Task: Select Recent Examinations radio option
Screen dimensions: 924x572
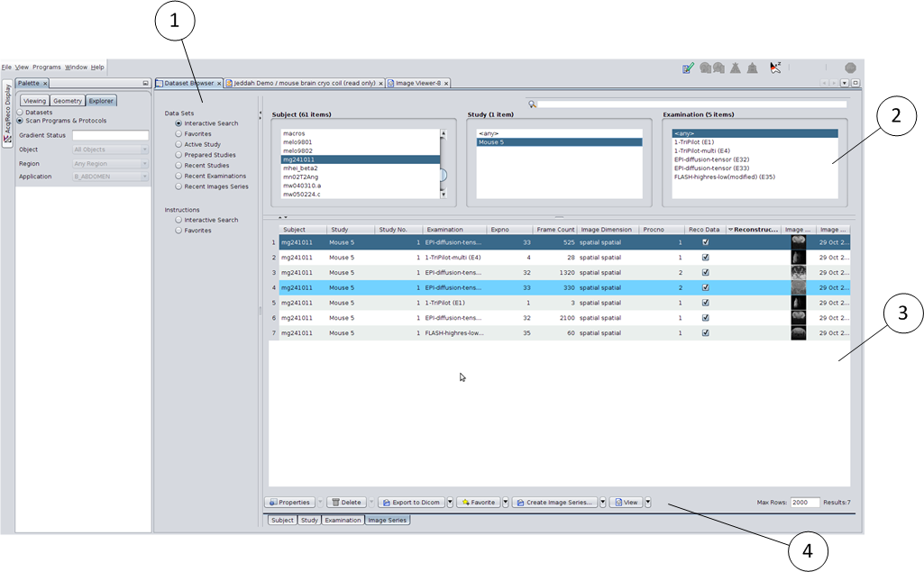Action: [x=178, y=177]
